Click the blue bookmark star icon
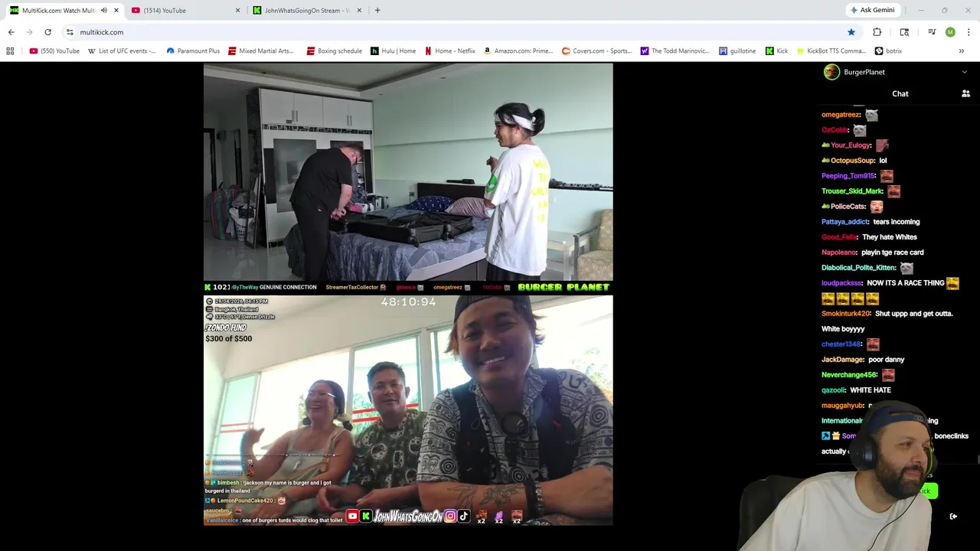The height and width of the screenshot is (551, 980). point(851,32)
